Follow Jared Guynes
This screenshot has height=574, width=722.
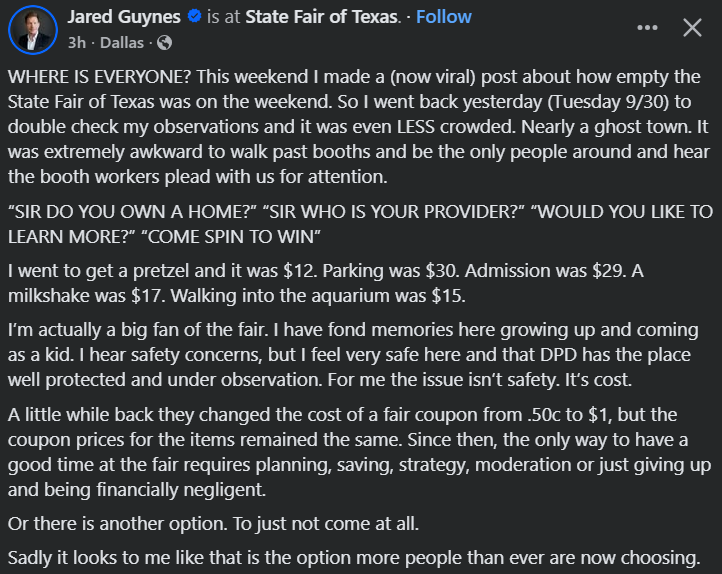(x=443, y=17)
